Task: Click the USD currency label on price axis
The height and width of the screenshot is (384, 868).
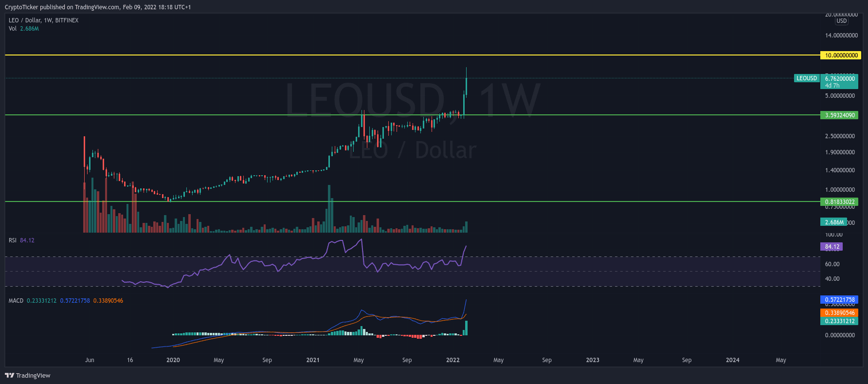Action: click(x=841, y=21)
